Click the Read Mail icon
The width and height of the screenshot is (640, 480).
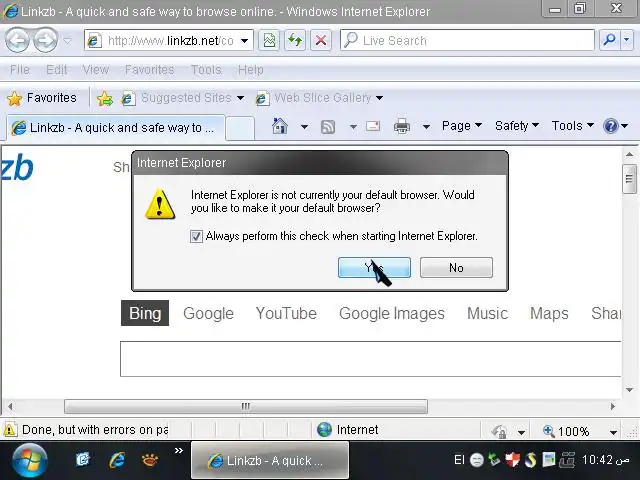pos(373,126)
